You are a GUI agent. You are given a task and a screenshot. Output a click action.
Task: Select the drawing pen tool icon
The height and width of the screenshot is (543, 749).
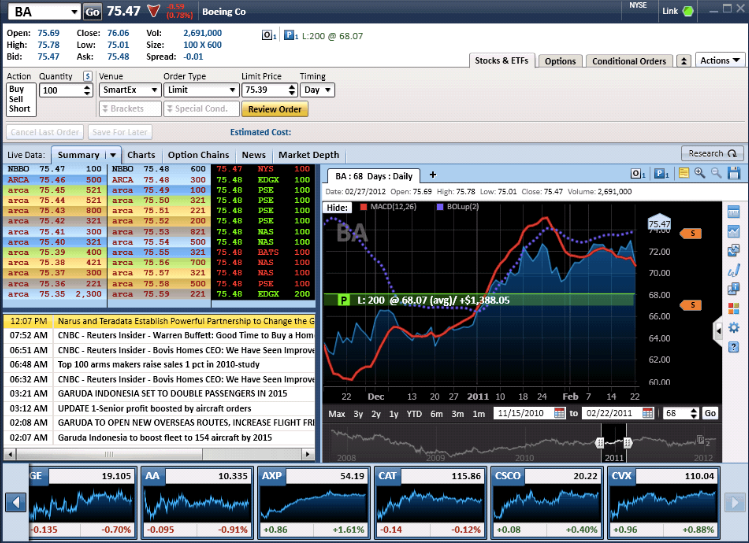pos(733,270)
